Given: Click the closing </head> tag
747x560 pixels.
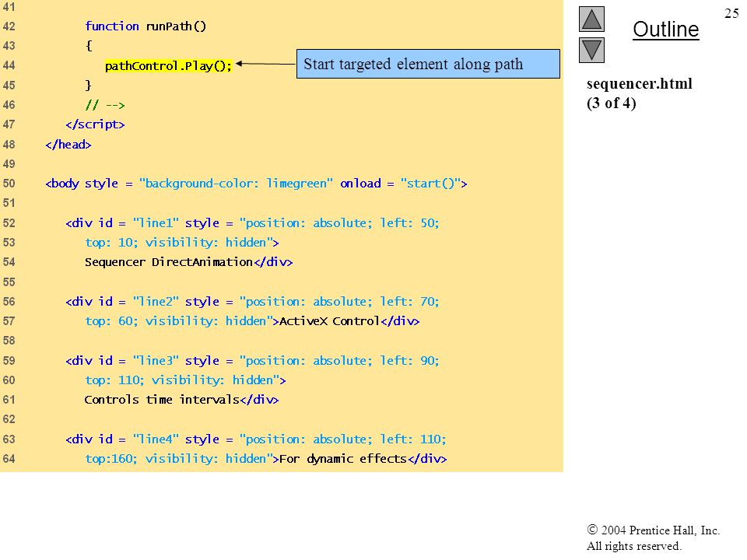Looking at the screenshot, I should (68, 145).
